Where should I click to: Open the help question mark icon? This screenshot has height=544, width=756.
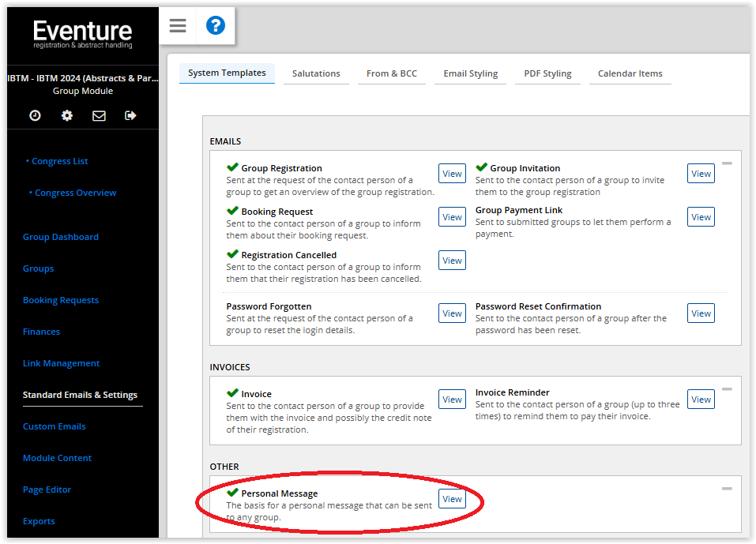tap(215, 26)
